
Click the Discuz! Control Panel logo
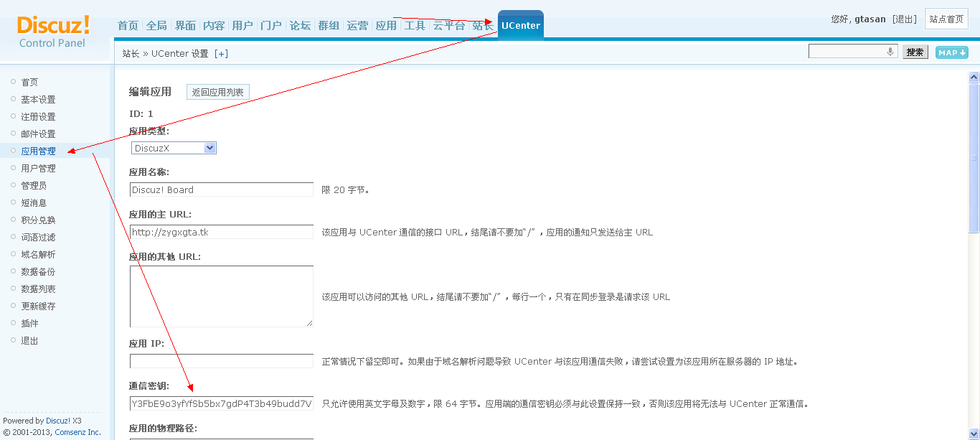(54, 32)
